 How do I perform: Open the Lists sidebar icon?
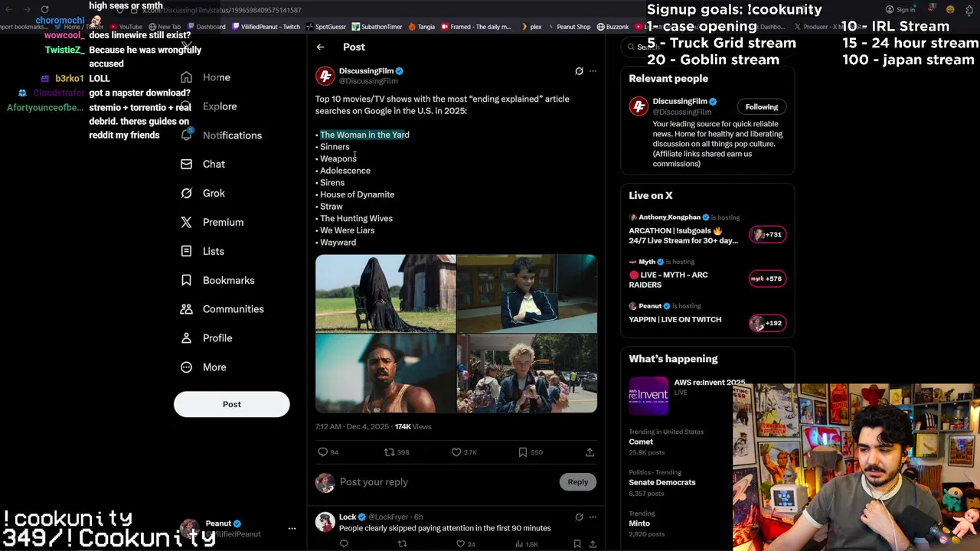pyautogui.click(x=186, y=252)
